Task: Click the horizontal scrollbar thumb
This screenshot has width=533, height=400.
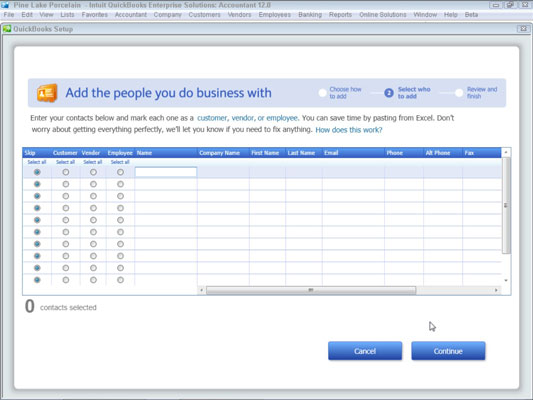Action: pos(311,290)
